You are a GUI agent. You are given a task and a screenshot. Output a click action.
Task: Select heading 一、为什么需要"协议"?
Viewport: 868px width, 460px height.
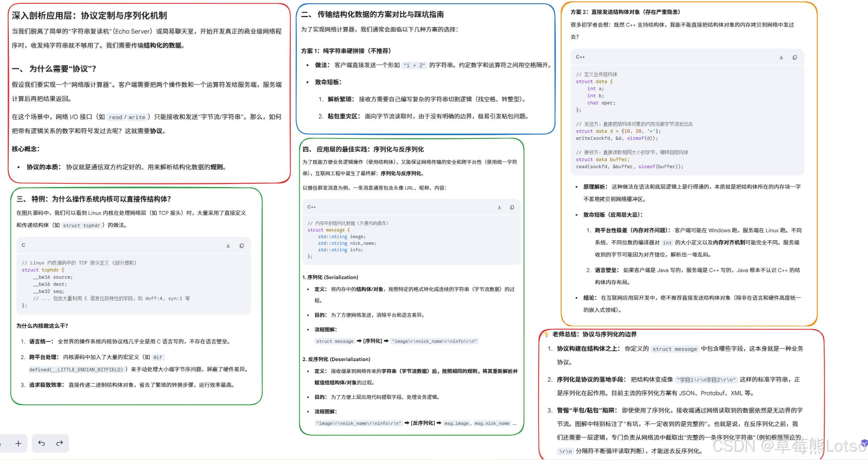click(54, 69)
